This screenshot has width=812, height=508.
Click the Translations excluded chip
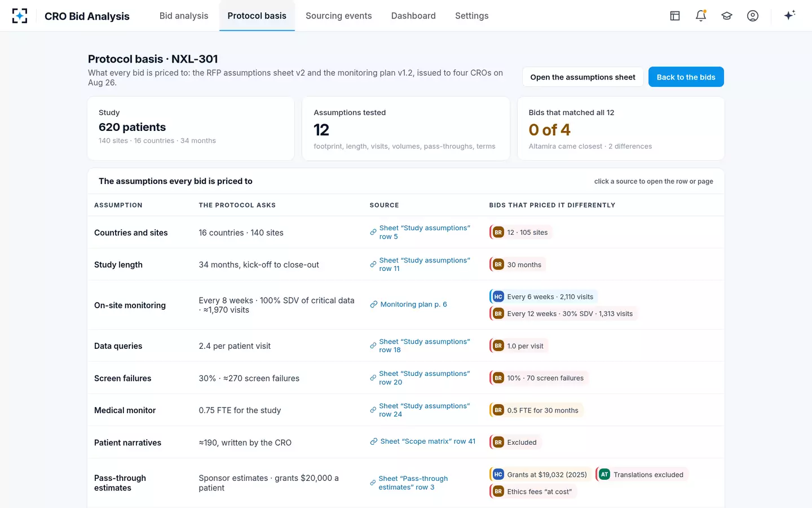(642, 475)
